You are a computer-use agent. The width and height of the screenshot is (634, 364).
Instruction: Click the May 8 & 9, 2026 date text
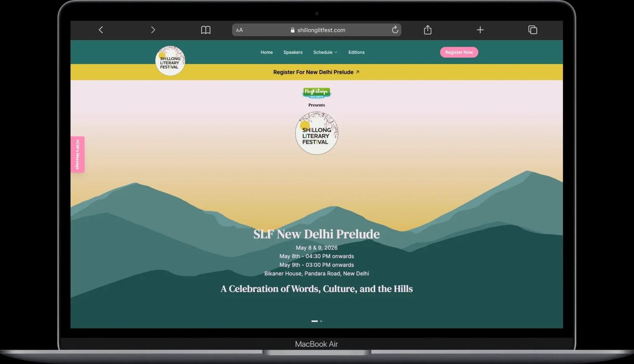pyautogui.click(x=317, y=248)
